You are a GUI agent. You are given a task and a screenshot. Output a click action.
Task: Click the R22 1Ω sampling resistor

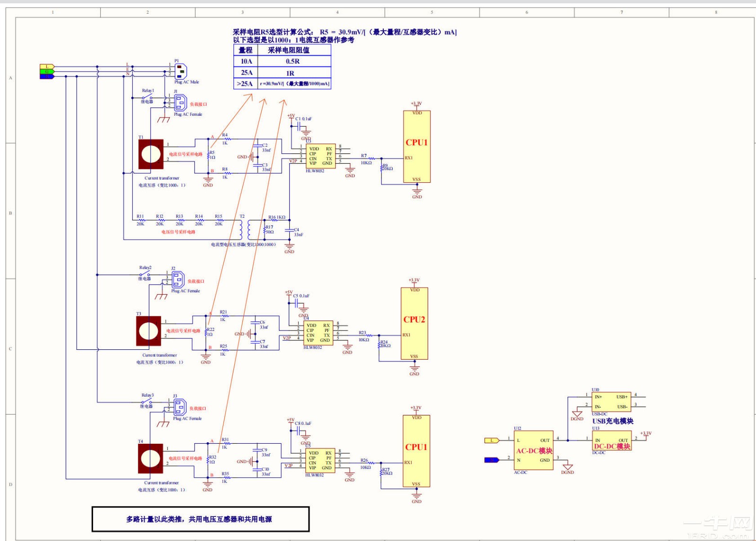tap(206, 333)
